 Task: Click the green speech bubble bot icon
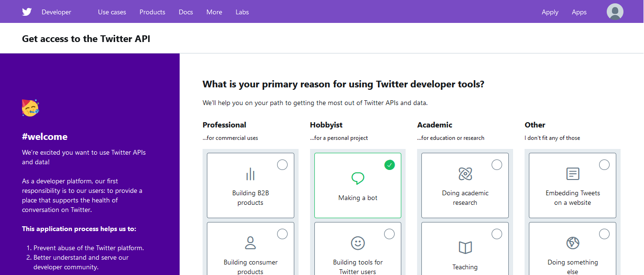[x=358, y=179]
